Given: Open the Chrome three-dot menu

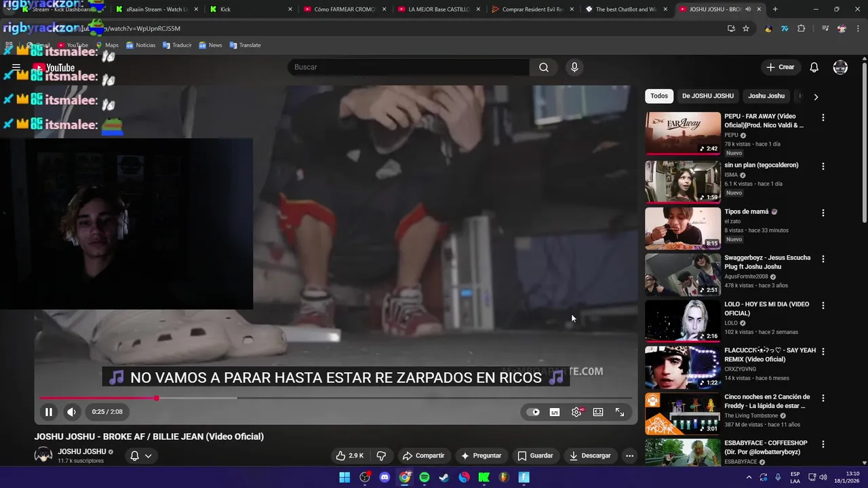Looking at the screenshot, I should pyautogui.click(x=858, y=28).
